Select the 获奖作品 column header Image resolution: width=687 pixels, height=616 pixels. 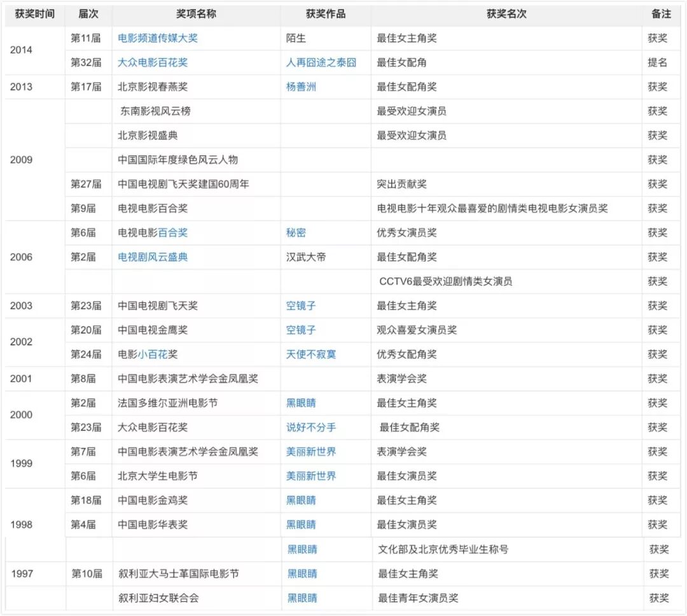(x=326, y=14)
